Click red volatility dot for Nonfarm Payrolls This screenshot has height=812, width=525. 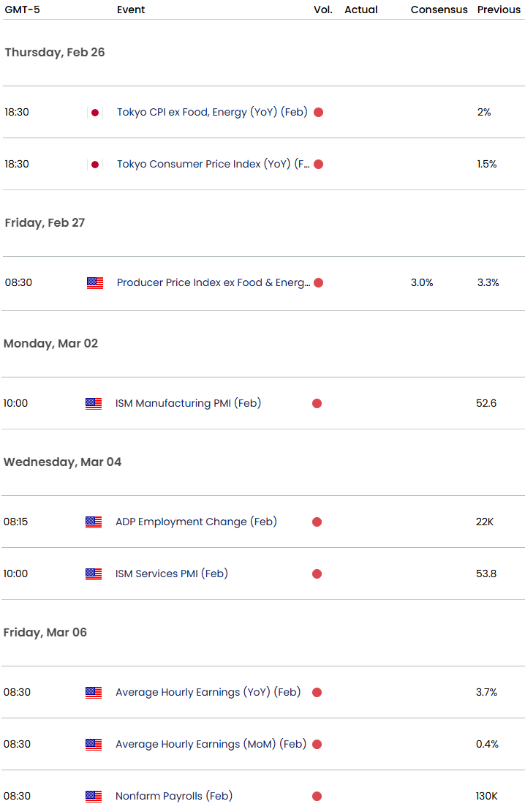tap(317, 796)
